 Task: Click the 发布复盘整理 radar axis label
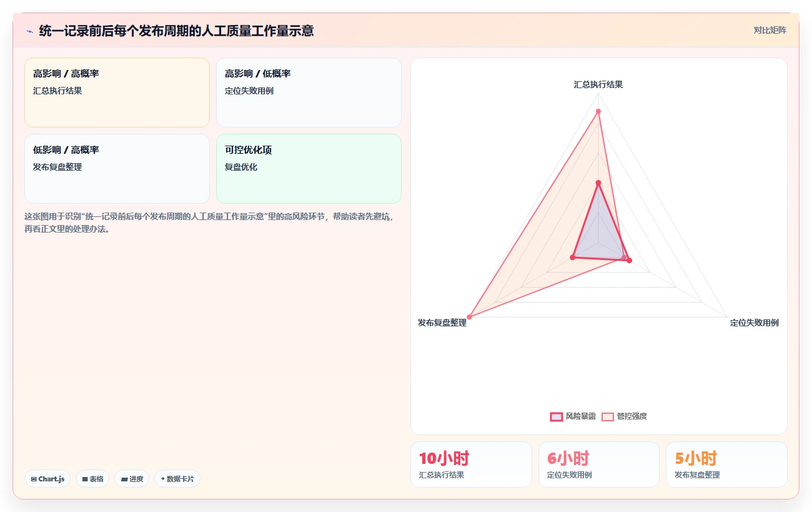442,323
